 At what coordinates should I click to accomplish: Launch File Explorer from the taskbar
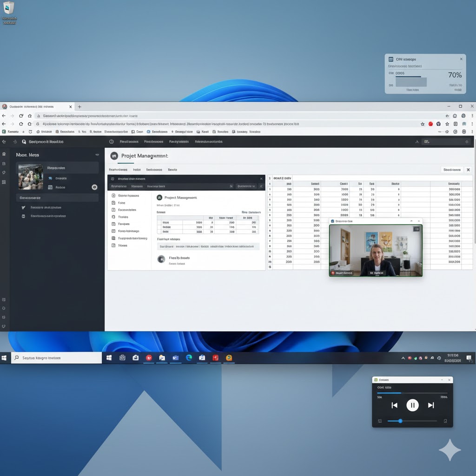click(x=162, y=358)
